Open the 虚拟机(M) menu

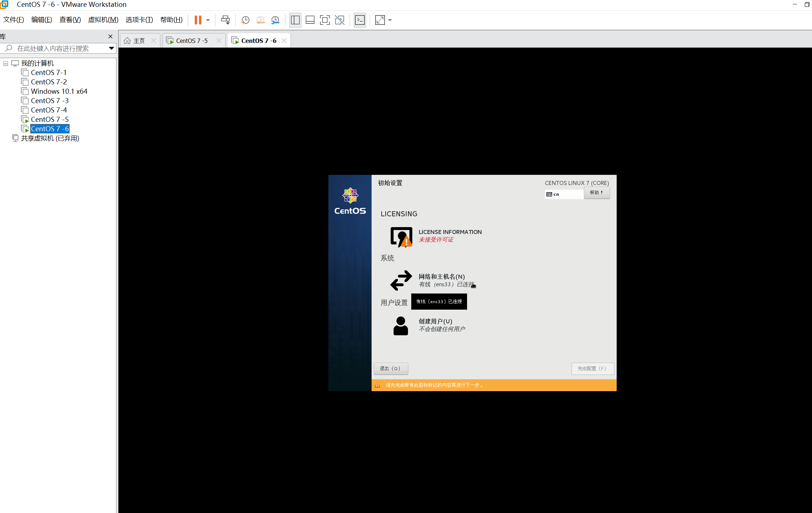(x=103, y=20)
